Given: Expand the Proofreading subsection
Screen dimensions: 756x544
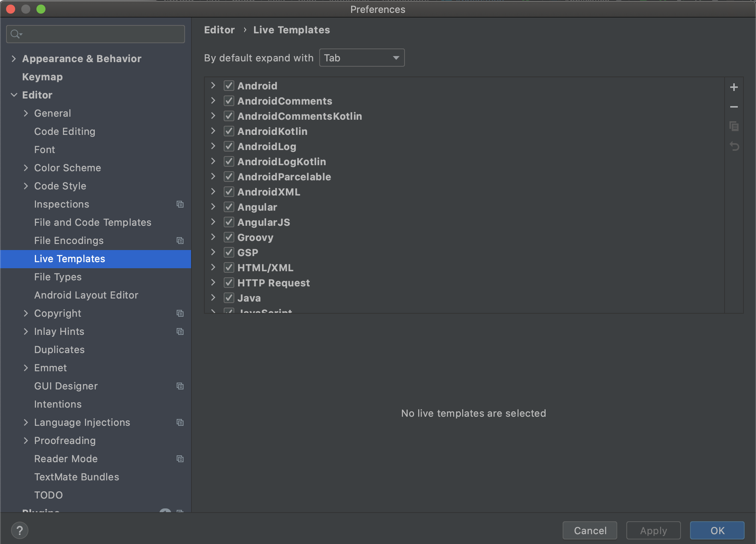Looking at the screenshot, I should click(x=26, y=441).
